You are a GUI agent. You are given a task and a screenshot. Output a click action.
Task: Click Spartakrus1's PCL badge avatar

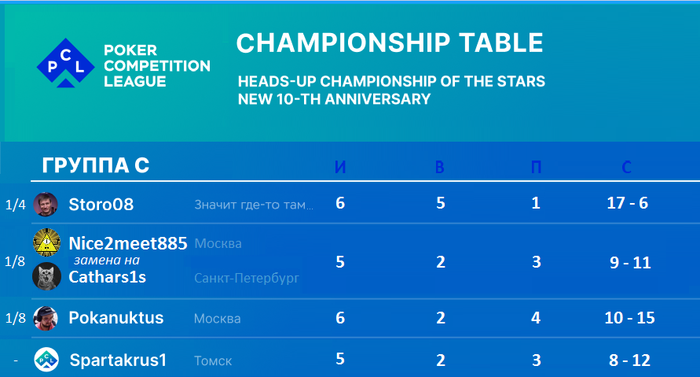(46, 359)
